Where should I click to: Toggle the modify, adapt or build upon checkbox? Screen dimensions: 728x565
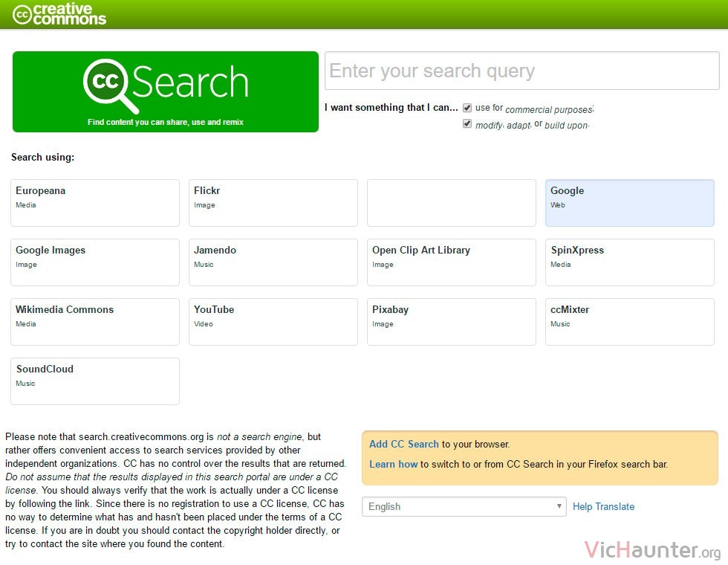[x=467, y=123]
